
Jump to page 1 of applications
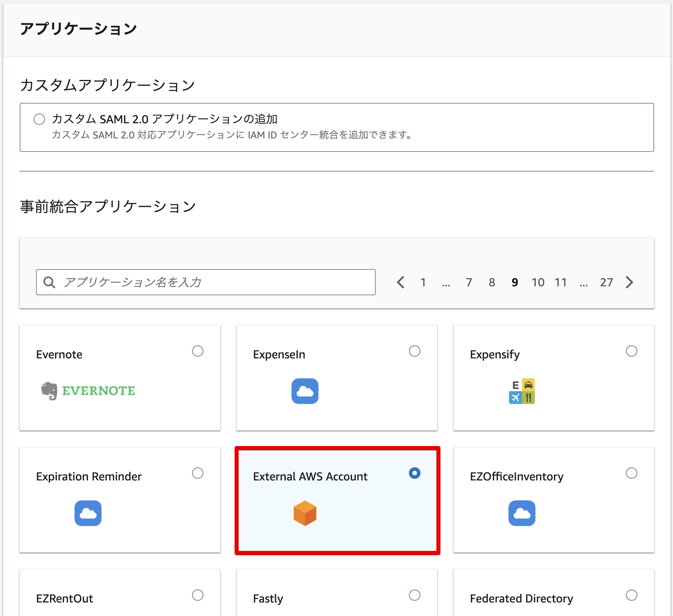click(x=423, y=282)
